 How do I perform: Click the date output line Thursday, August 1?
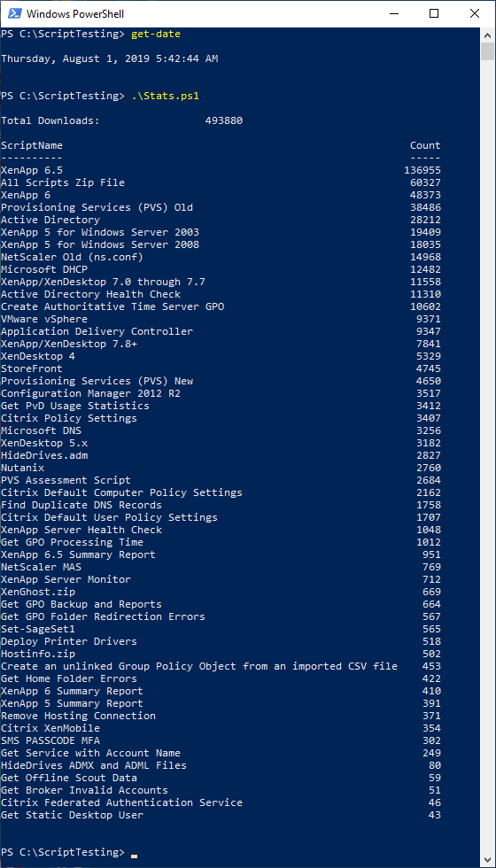(x=110, y=58)
